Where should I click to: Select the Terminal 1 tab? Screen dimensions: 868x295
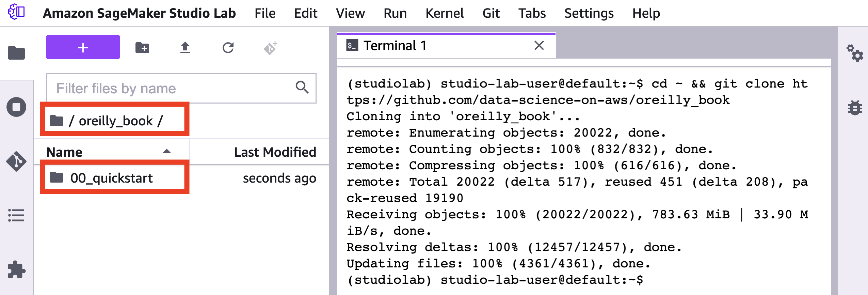coord(446,46)
